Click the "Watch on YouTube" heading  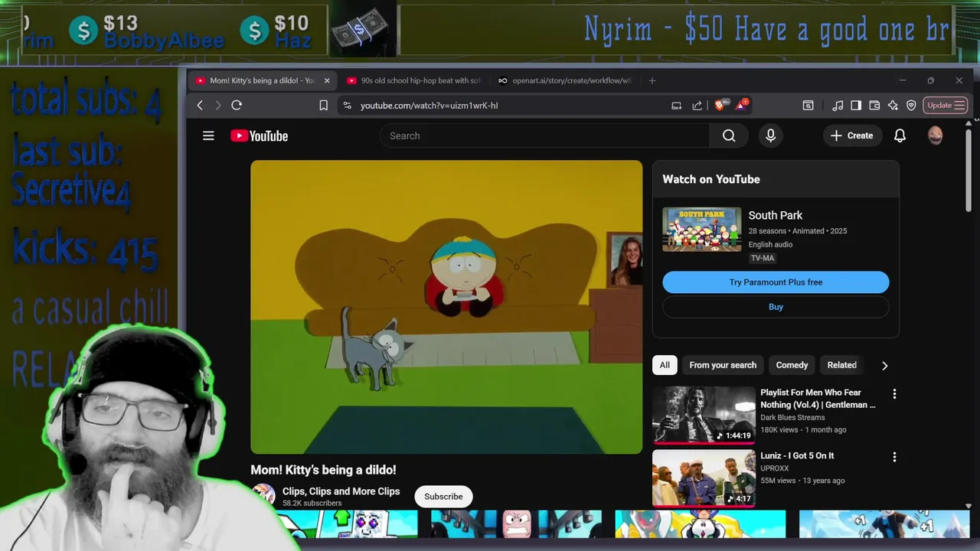(711, 179)
